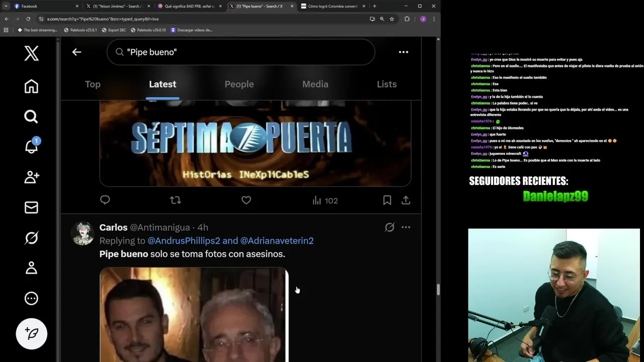Screen dimensions: 644x362
Task: Click the streamer webcam overlay
Action: point(554,295)
